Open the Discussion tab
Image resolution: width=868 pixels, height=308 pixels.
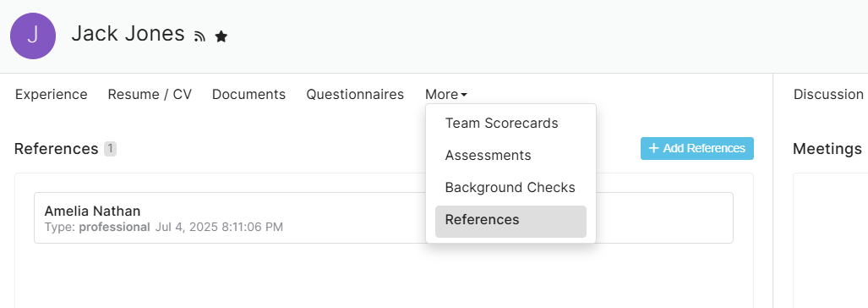828,94
